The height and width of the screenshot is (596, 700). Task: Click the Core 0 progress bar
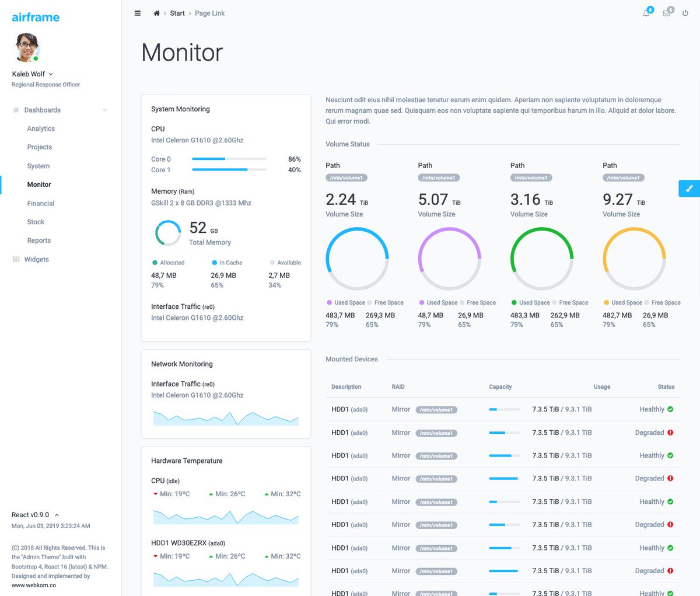[x=229, y=159]
